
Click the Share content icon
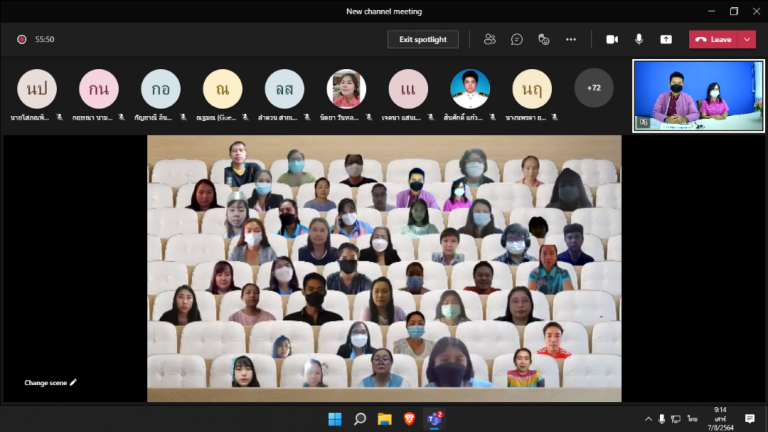pos(666,39)
